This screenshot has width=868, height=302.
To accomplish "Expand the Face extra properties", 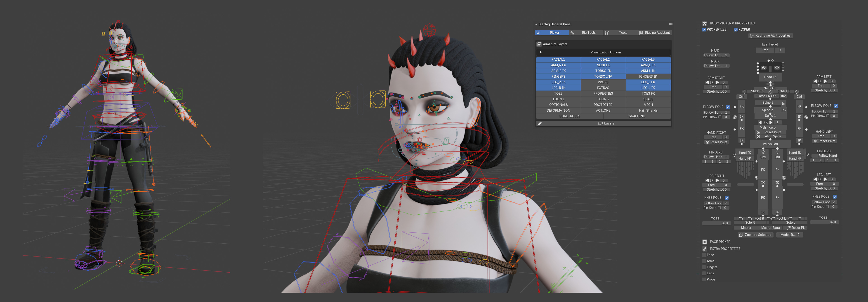I will 704,255.
